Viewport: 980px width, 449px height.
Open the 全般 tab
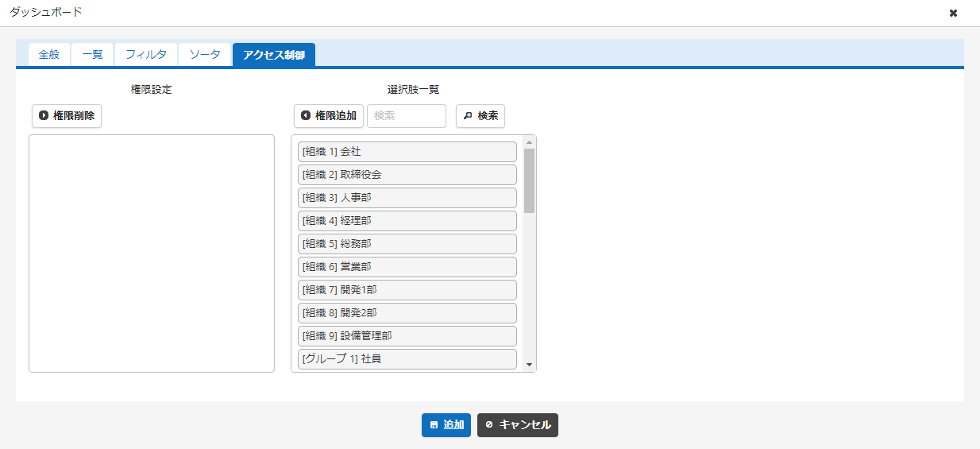(49, 55)
